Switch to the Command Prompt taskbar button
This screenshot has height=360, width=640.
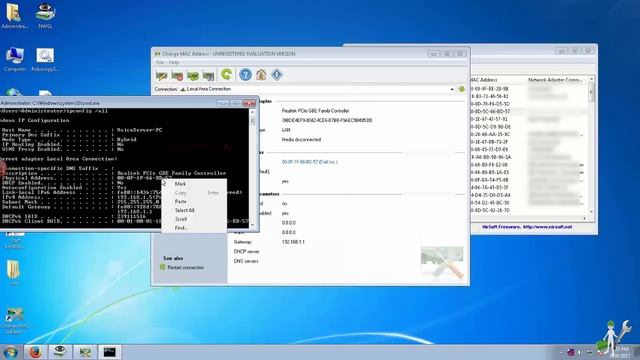pos(109,352)
